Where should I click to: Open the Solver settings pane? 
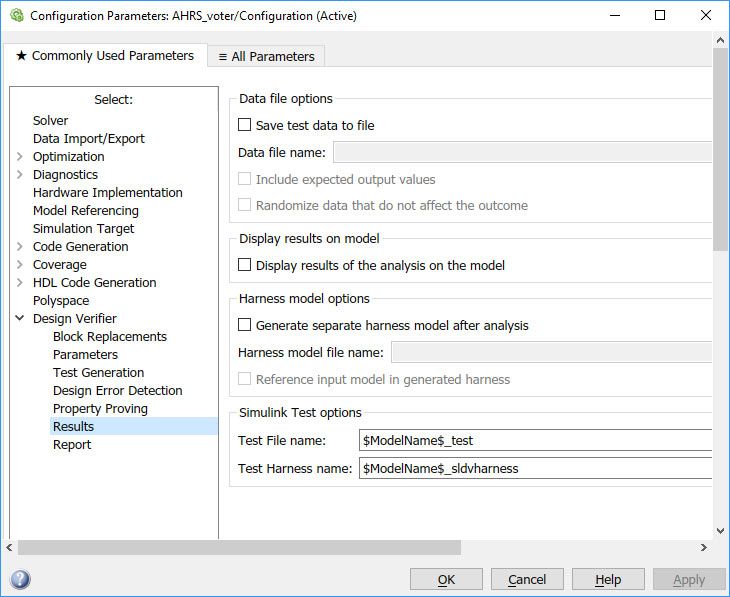[51, 121]
